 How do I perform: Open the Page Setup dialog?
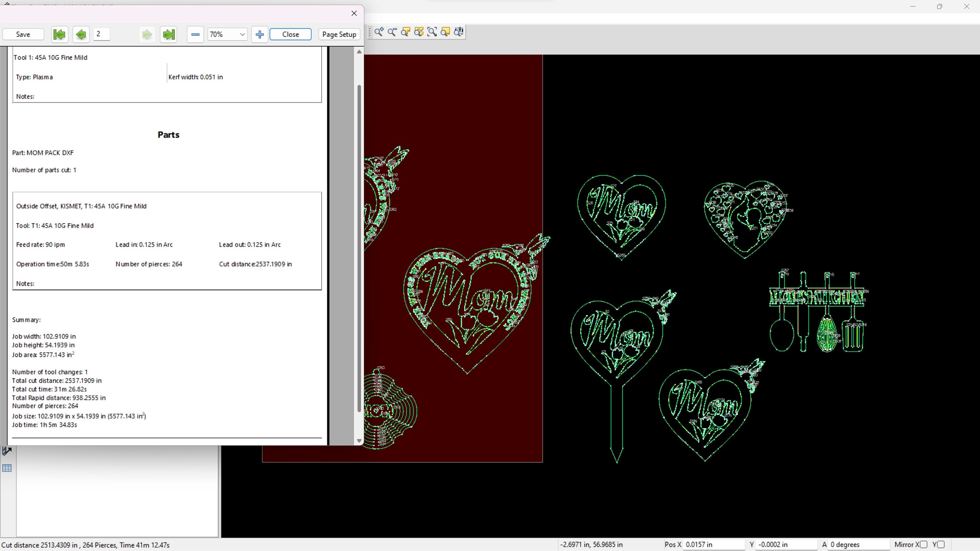click(338, 34)
